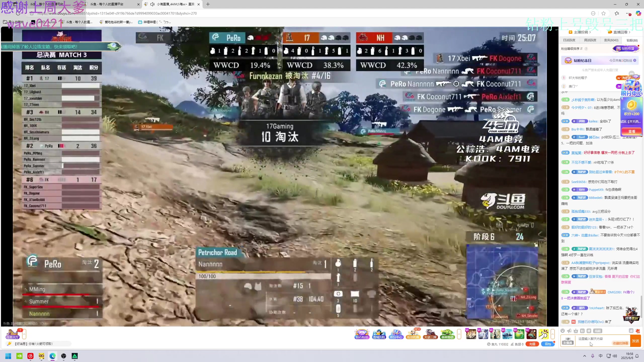The image size is (644, 362).
Task: Open Edge settings and more menu
Action: [x=628, y=13]
